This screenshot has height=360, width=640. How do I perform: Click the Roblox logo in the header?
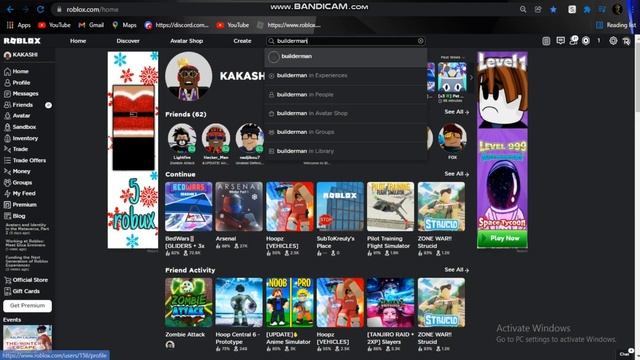(22, 41)
